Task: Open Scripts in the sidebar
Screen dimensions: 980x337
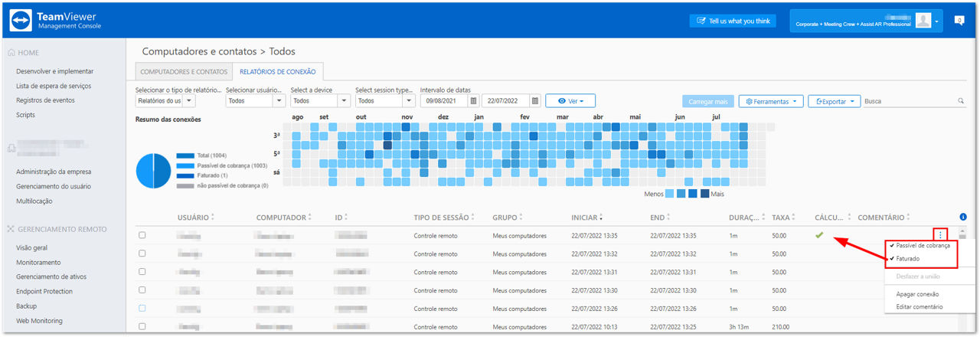Action: [26, 115]
